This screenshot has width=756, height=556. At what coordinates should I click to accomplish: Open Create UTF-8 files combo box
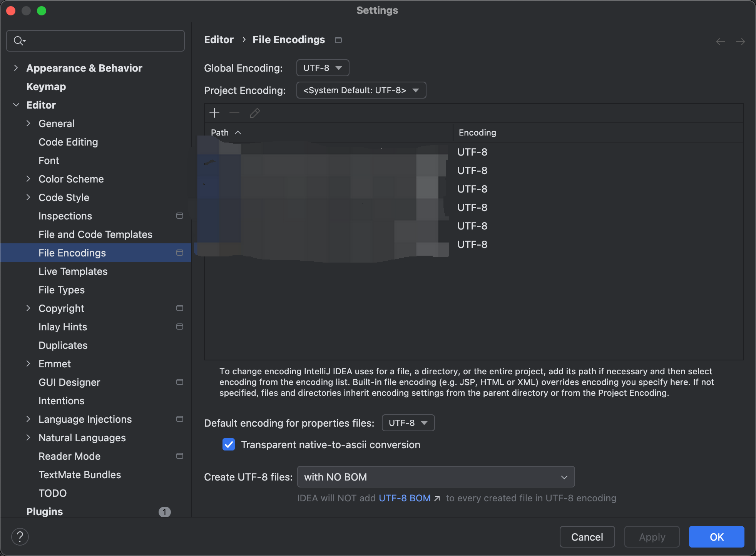click(436, 477)
